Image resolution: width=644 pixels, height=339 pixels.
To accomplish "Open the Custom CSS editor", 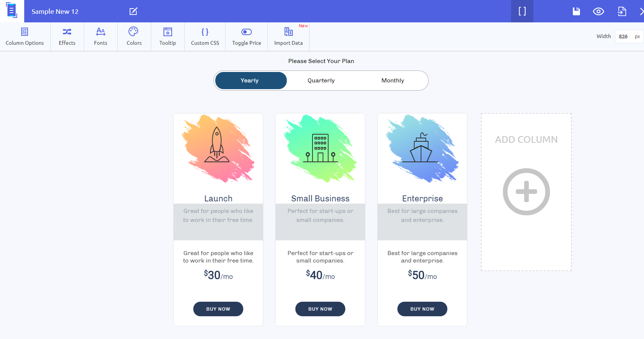I will point(205,37).
